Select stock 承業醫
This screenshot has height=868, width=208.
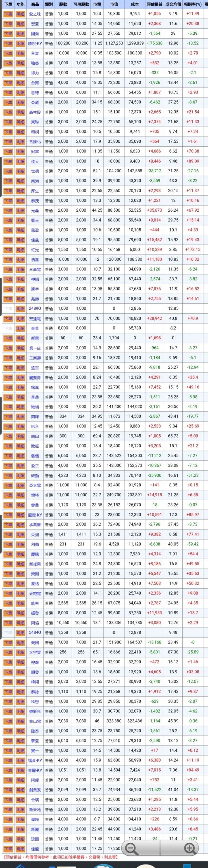35,525
